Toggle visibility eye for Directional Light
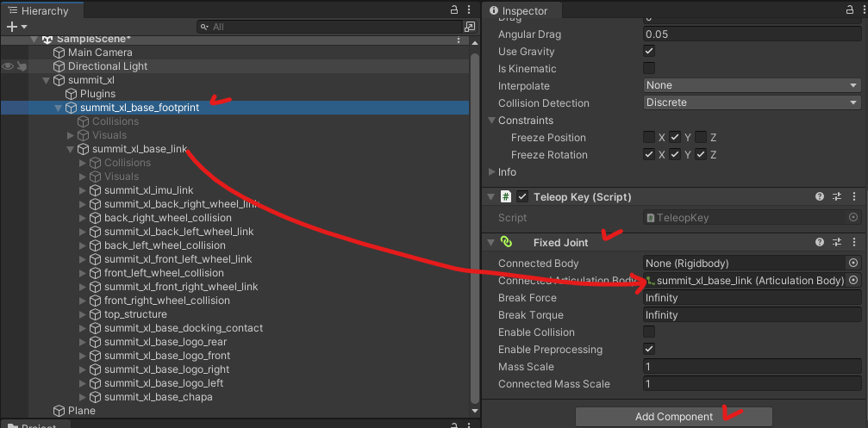Screen dimensions: 868x428 (x=8, y=66)
